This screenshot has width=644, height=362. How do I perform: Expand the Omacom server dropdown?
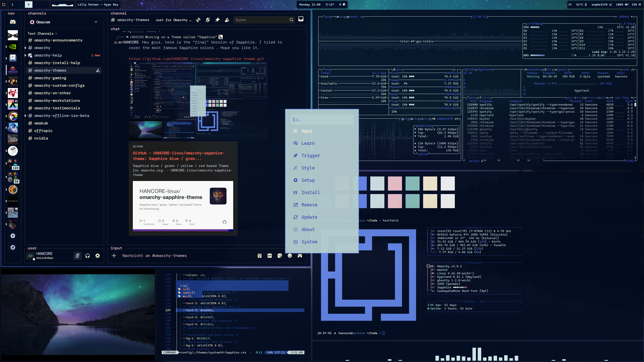pyautogui.click(x=96, y=22)
